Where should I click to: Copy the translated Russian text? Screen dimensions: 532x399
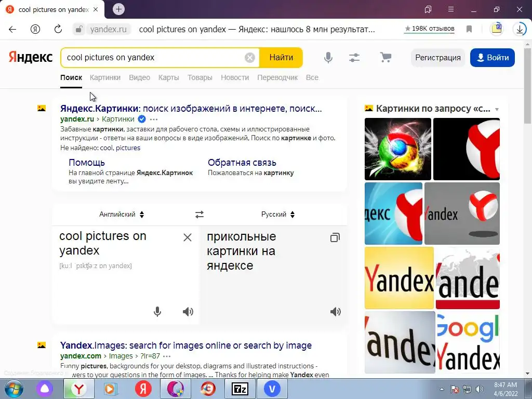[335, 237]
